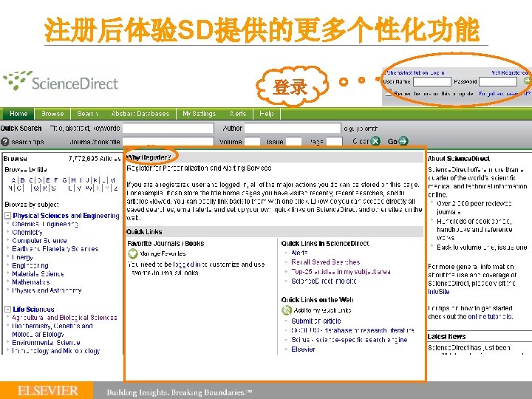Viewport: 532px width, 399px height.
Task: Open Agricultural and Biological Sciences link
Action: pos(64,318)
